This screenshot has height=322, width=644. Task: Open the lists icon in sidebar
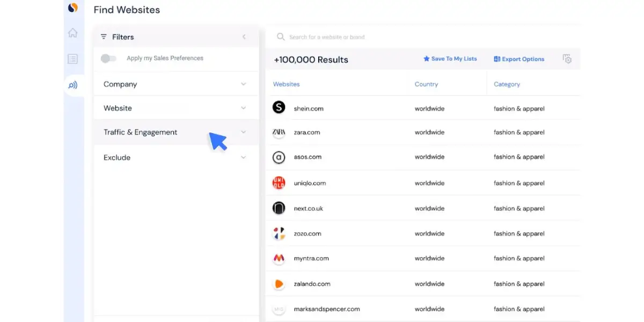pyautogui.click(x=73, y=59)
